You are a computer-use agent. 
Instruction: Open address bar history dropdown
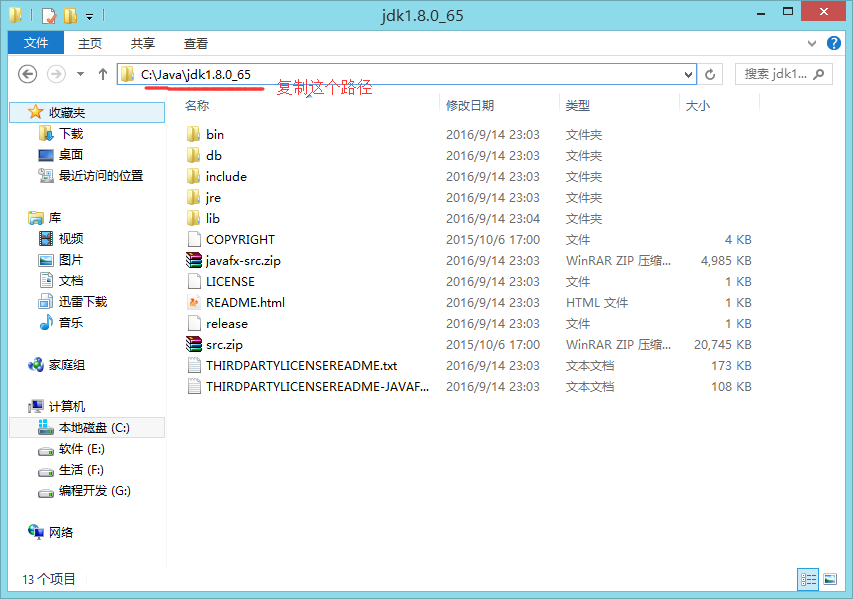point(688,75)
